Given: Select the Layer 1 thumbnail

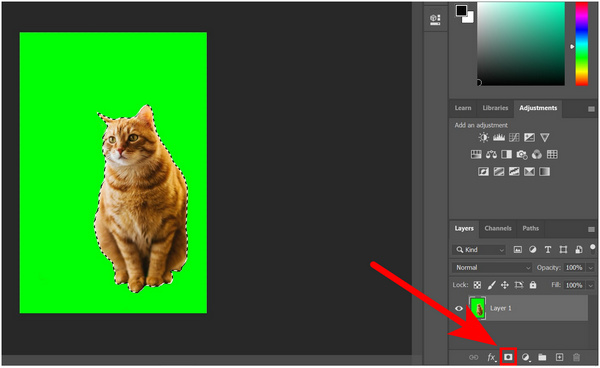Looking at the screenshot, I should (477, 308).
